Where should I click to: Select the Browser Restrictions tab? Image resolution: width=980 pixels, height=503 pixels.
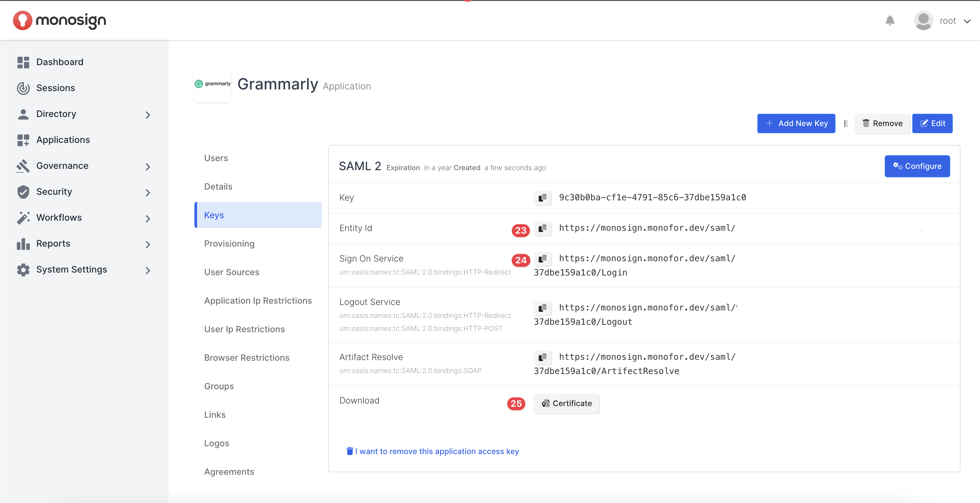point(247,358)
